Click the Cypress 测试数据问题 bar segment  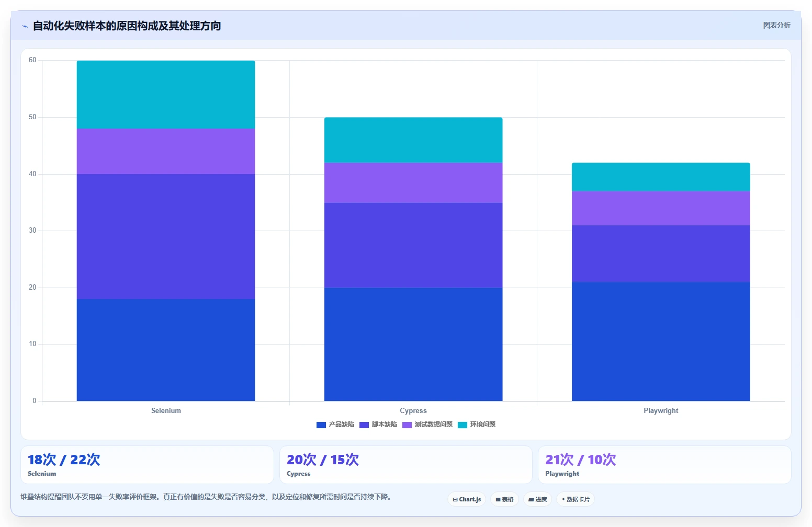tap(413, 182)
